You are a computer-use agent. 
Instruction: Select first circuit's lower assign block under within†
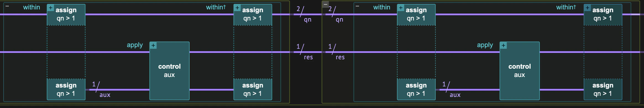(x=253, y=89)
